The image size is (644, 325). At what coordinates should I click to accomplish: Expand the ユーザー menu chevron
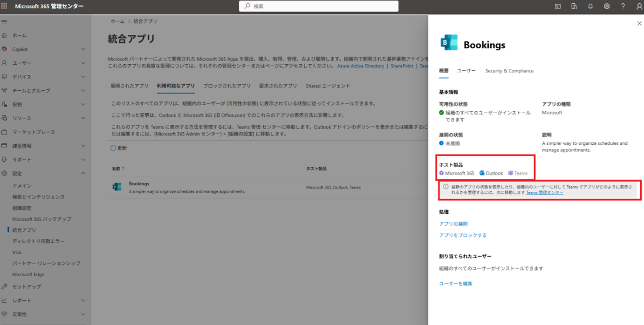[x=83, y=63]
